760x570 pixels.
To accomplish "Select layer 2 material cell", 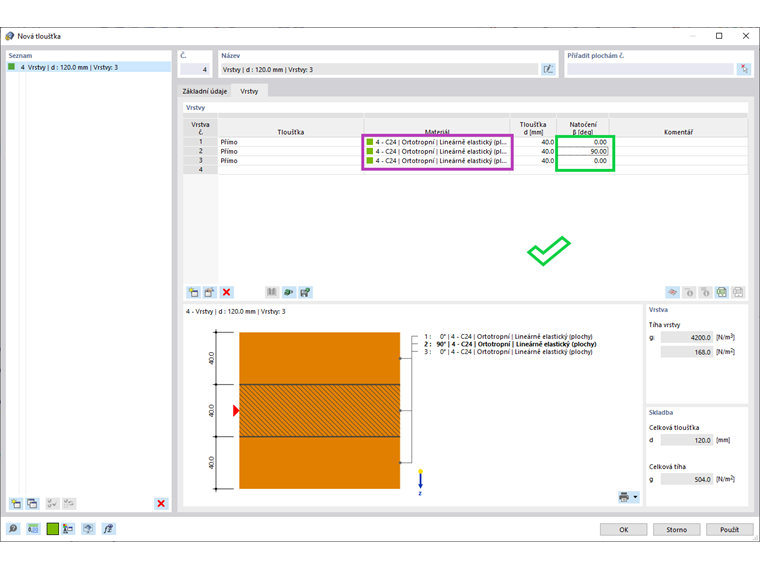I will tap(437, 151).
